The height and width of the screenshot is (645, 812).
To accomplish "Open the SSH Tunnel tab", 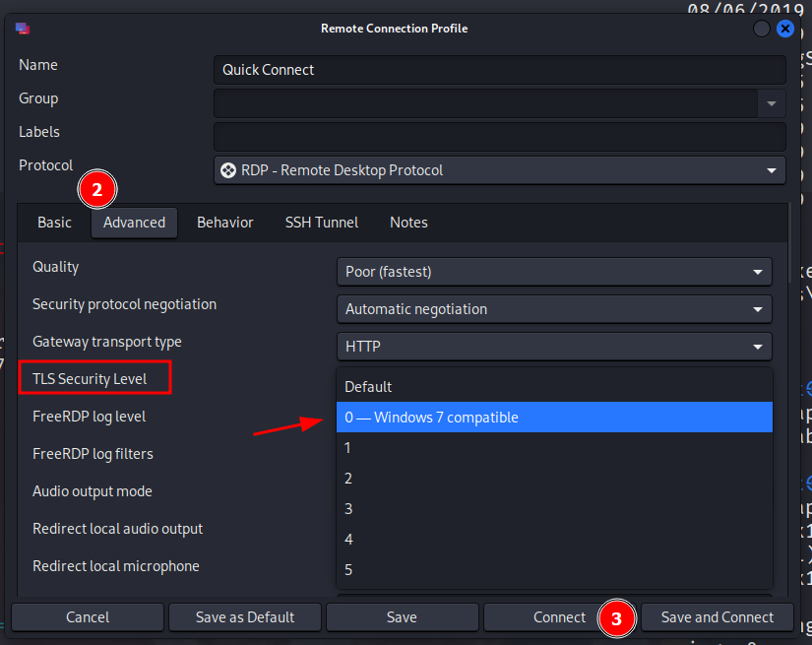I will (321, 223).
